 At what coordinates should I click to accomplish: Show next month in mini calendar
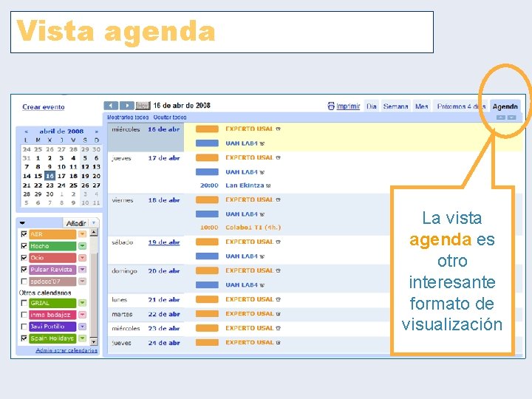coord(97,132)
